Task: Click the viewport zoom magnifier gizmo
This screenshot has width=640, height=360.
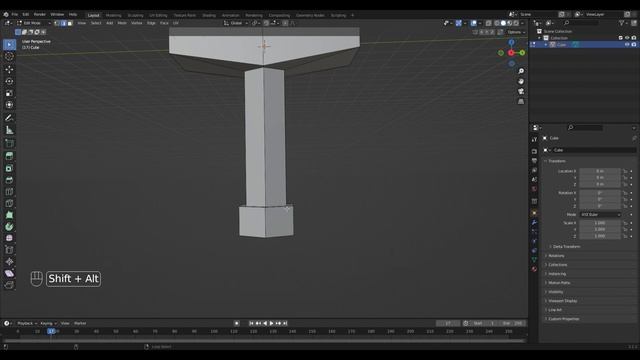Action: pyautogui.click(x=521, y=71)
